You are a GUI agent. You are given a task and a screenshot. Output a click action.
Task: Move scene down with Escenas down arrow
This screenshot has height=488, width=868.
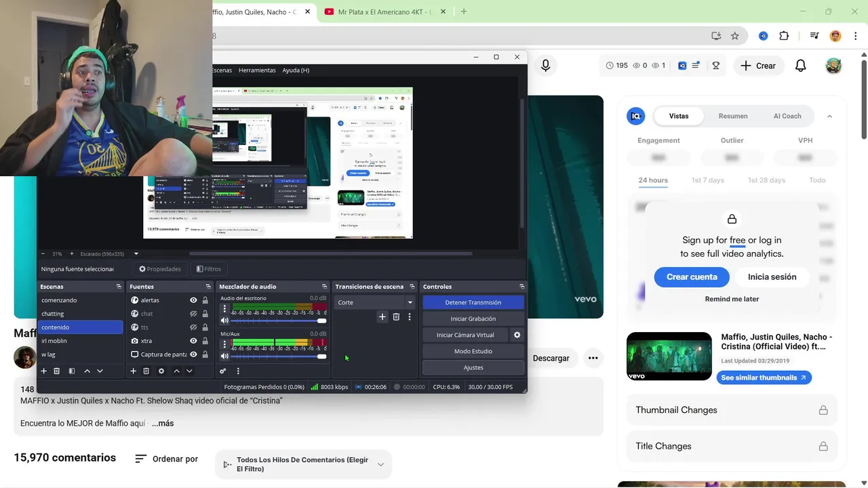(x=100, y=371)
